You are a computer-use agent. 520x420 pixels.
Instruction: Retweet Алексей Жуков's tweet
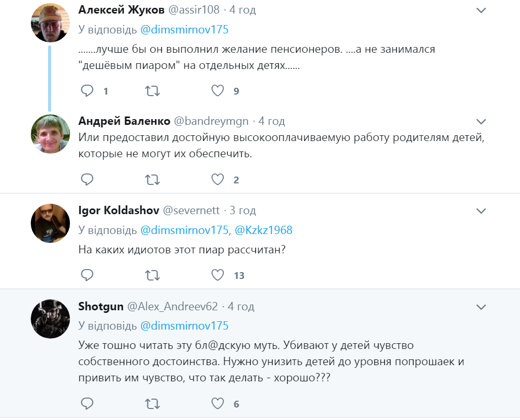click(152, 90)
